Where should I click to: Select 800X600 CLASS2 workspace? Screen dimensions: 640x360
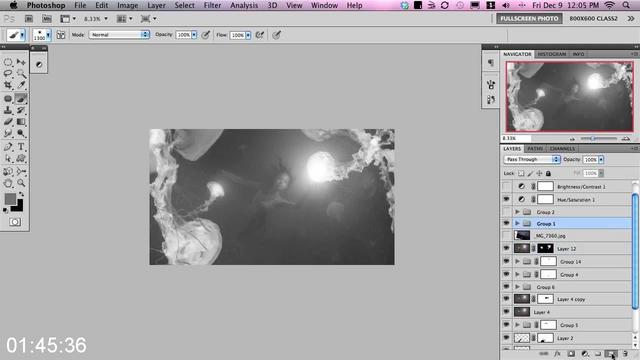[593, 18]
